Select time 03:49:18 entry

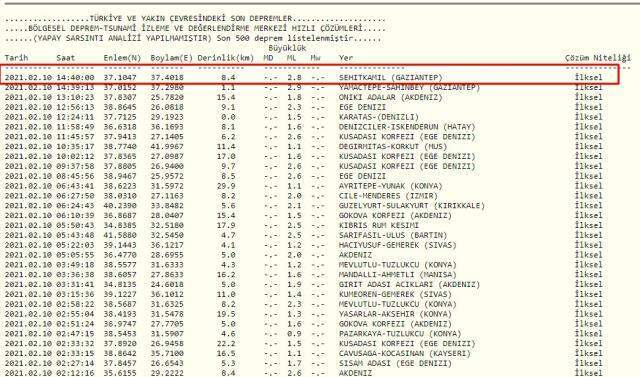point(75,264)
